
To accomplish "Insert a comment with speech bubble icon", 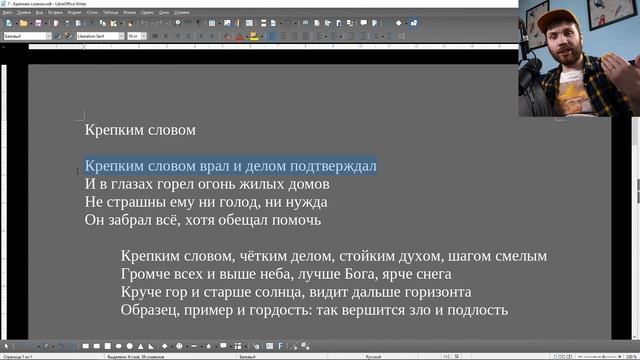I will pyautogui.click(x=364, y=23).
